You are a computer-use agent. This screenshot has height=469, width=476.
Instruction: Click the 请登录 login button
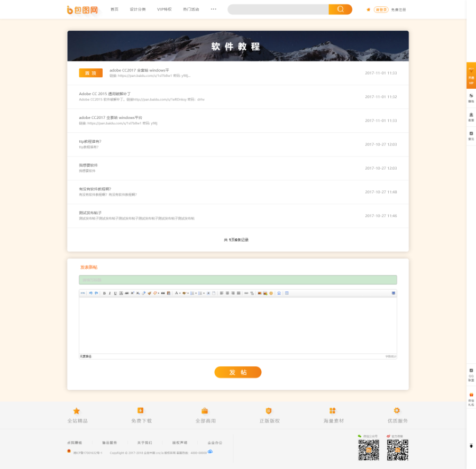[381, 10]
